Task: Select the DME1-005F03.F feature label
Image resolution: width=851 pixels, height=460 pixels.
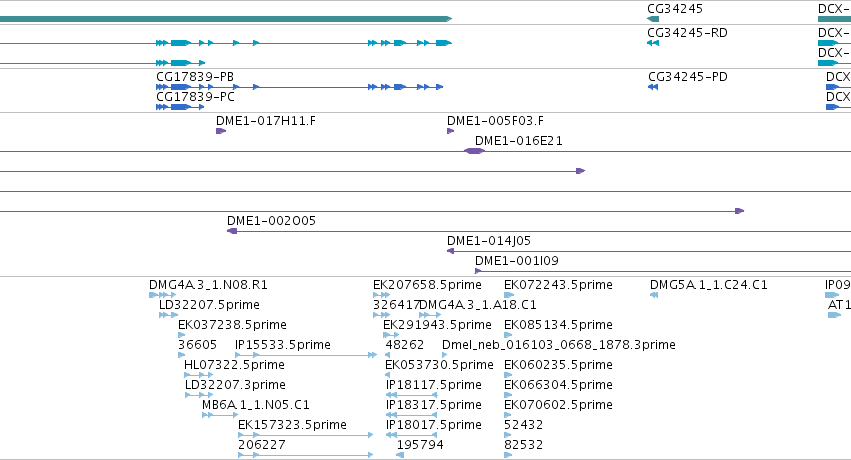Action: pyautogui.click(x=495, y=120)
